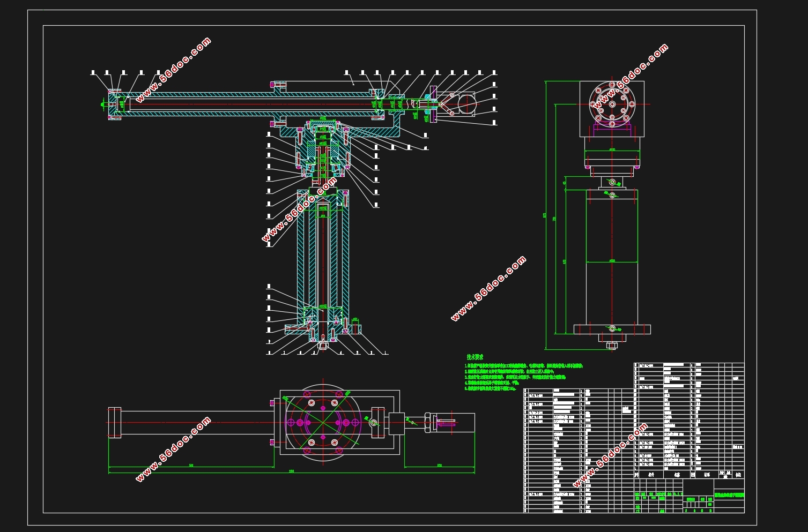
Task: Select the left end cap of the horizontal arm section
Action: [x=115, y=104]
